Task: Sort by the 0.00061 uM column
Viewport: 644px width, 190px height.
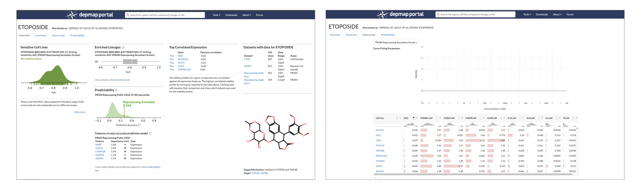Action: (x=437, y=118)
